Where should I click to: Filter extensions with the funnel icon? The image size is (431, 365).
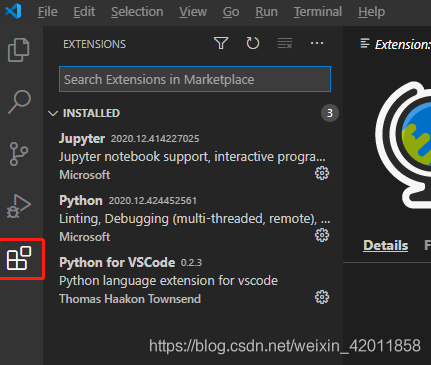coord(221,43)
